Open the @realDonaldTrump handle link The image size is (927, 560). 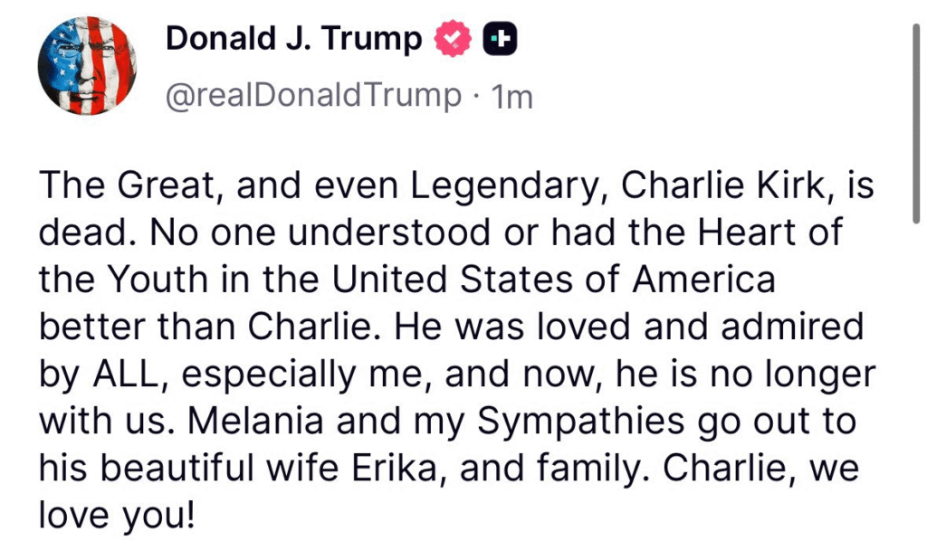point(313,95)
